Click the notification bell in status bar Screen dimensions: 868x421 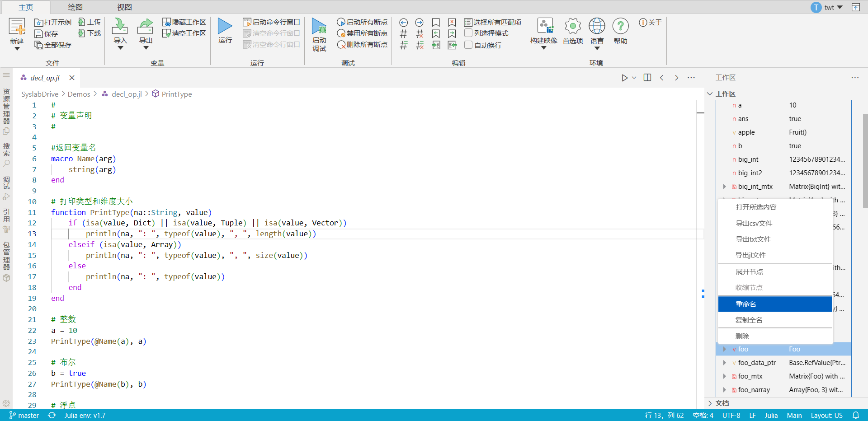point(856,415)
